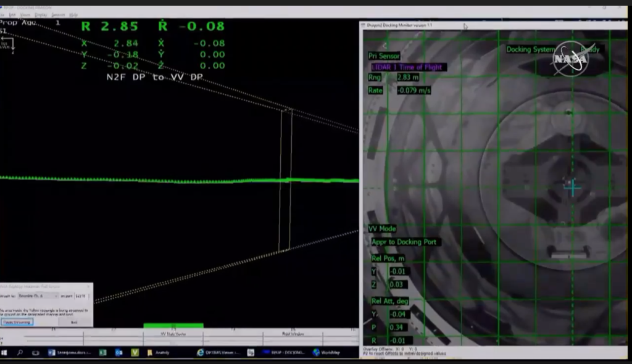This screenshot has width=632, height=364.
Task: Open the green V application on taskbar
Action: [x=135, y=353]
